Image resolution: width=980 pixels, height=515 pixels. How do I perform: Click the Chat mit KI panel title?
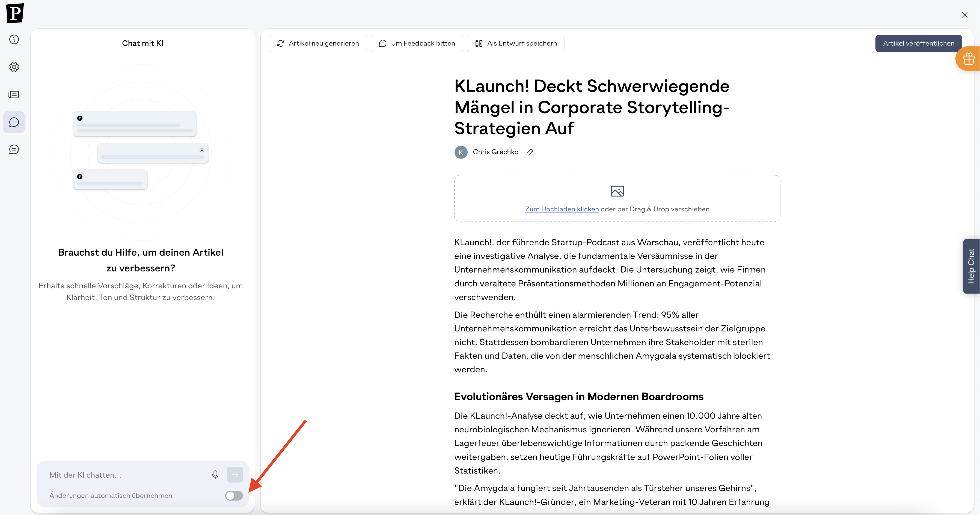(143, 43)
